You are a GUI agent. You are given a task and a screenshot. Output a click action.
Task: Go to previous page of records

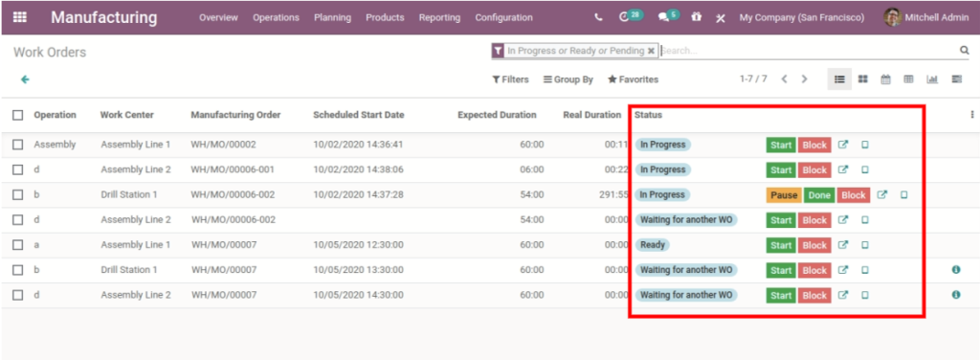[784, 79]
